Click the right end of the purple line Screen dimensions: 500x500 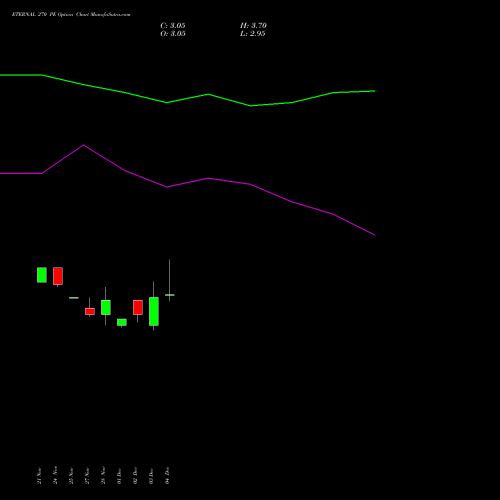coord(374,235)
